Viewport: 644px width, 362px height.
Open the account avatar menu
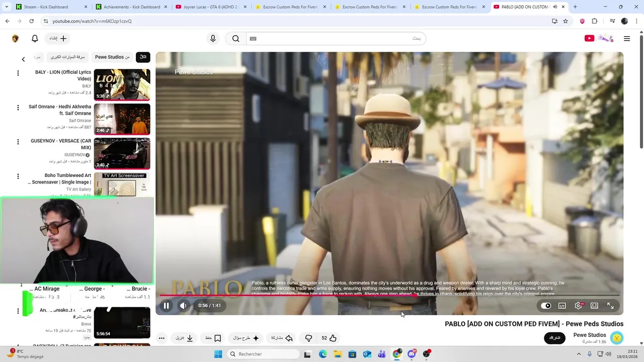(15, 39)
